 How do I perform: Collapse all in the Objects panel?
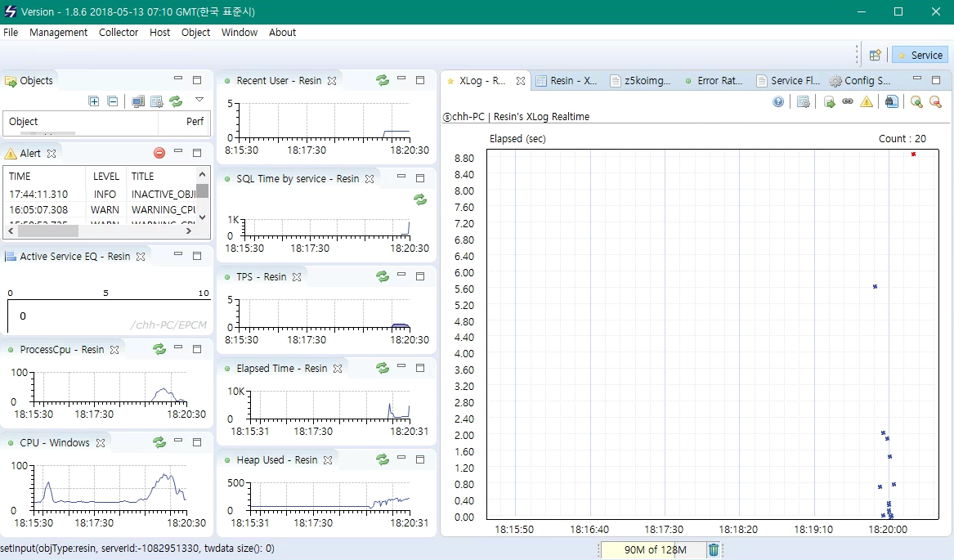[113, 101]
